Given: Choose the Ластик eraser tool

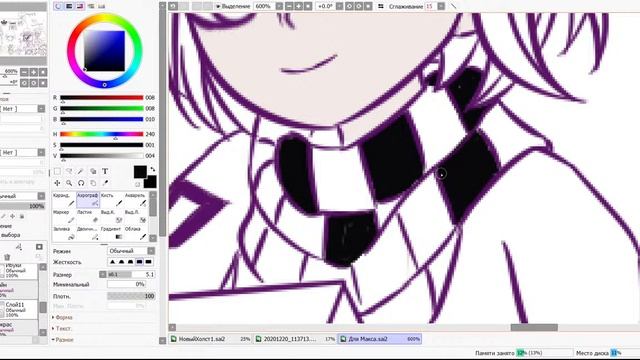Looking at the screenshot, I should click(x=88, y=216).
